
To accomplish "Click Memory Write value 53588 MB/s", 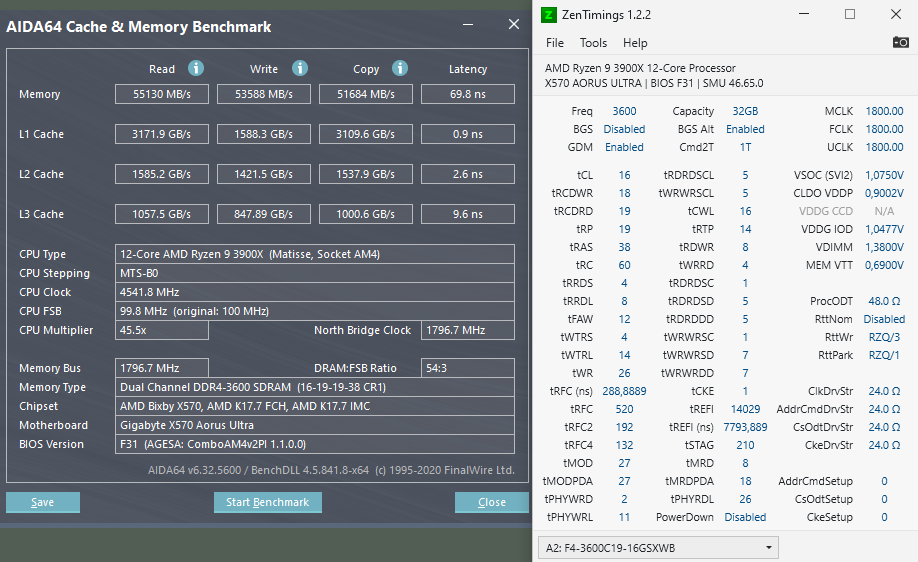I will point(263,94).
